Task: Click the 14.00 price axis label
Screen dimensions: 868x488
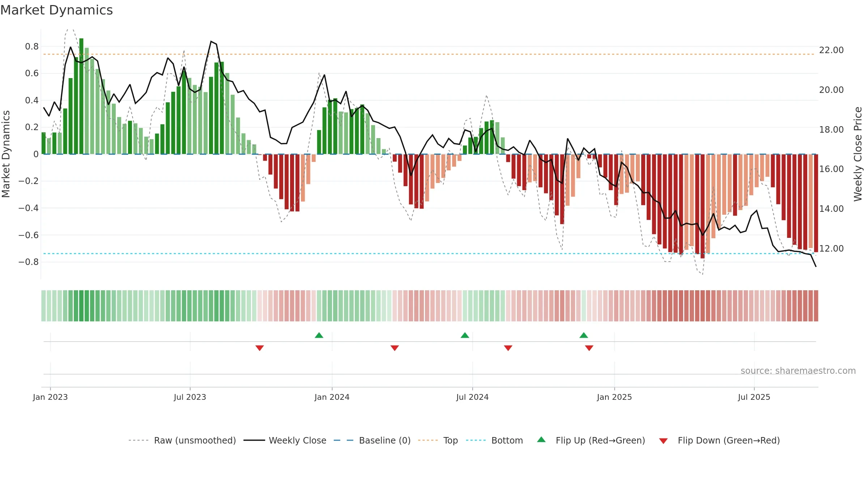Action: click(x=831, y=209)
